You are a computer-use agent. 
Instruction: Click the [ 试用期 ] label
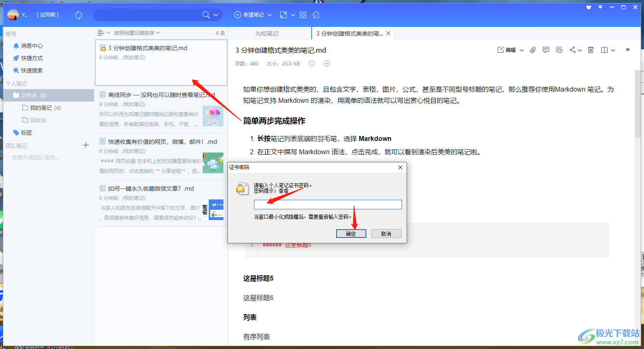coord(48,15)
